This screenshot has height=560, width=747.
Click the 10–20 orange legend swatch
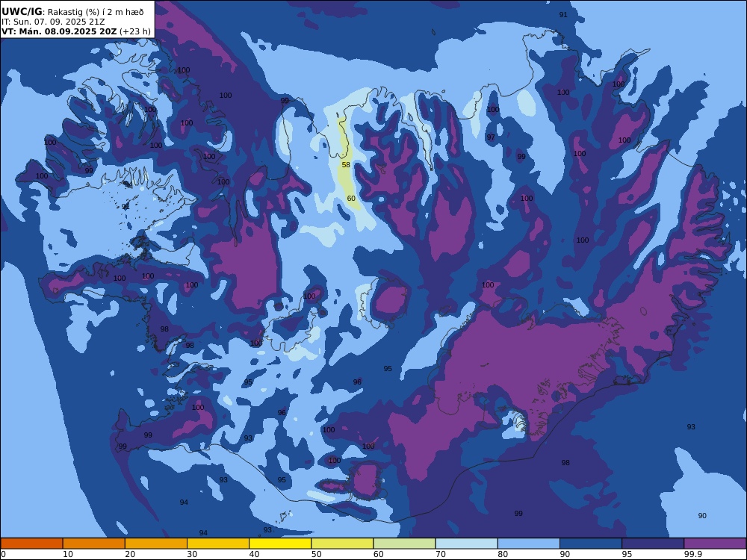click(x=94, y=544)
